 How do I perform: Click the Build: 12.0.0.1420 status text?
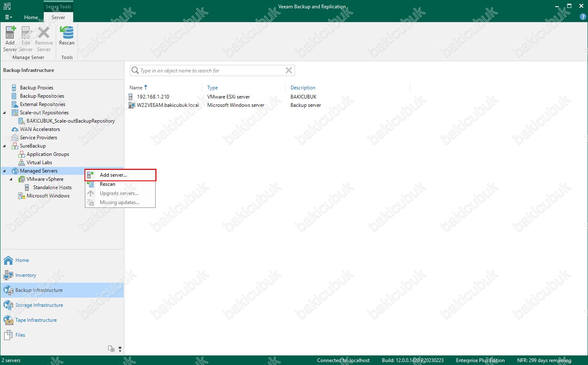[413, 360]
